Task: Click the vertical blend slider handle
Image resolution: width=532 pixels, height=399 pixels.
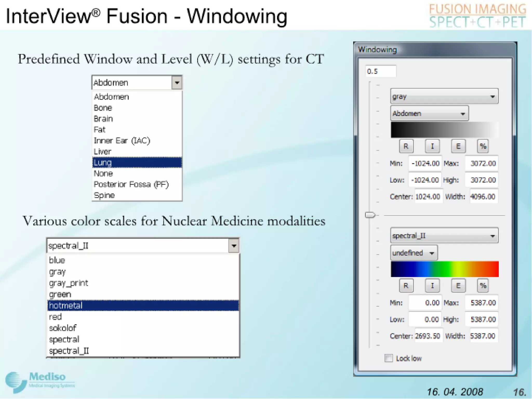Action: pos(370,215)
